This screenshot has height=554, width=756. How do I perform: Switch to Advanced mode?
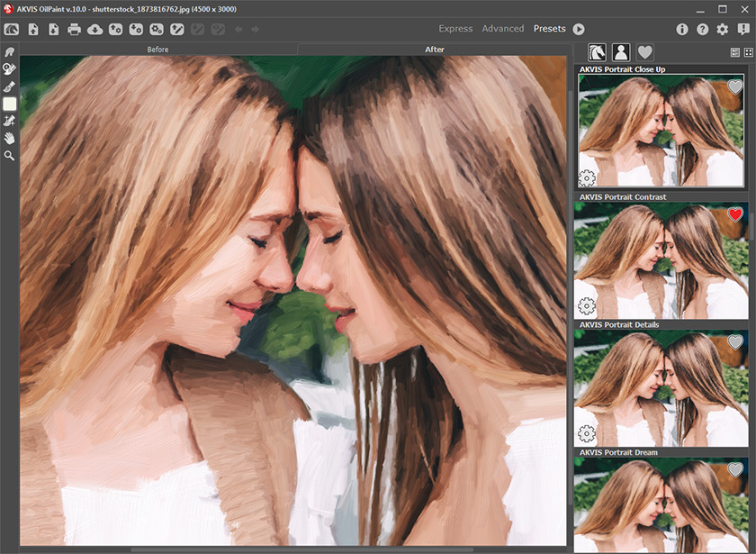click(x=502, y=29)
